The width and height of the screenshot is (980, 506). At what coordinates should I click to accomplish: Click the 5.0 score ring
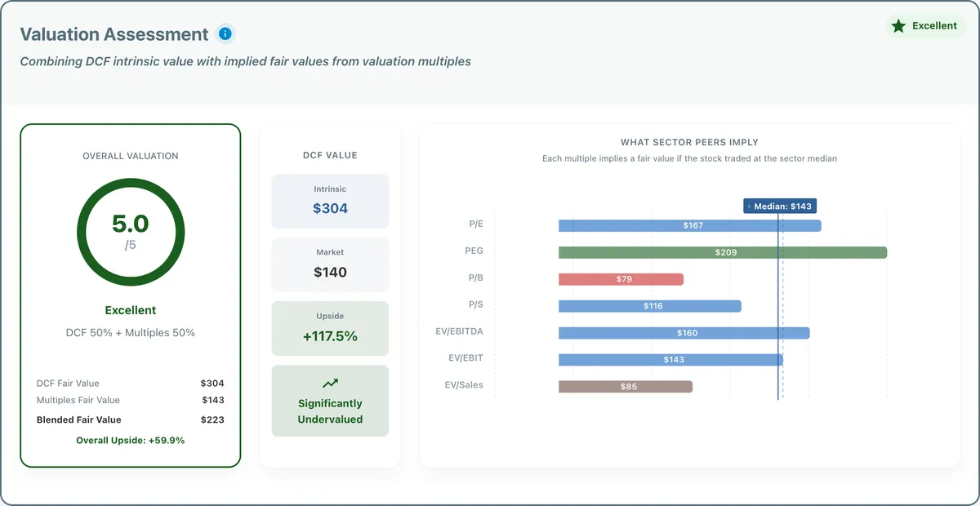coord(131,231)
